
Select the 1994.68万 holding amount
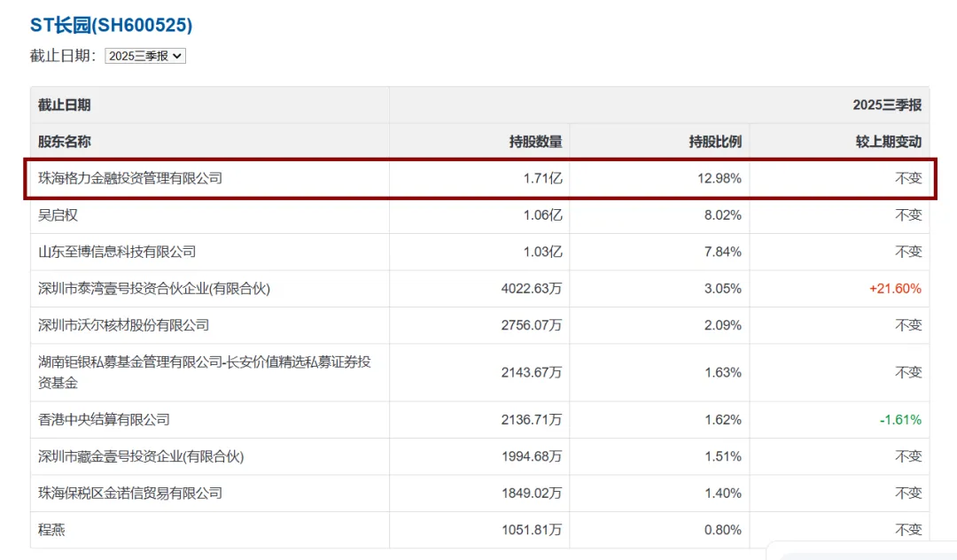pyautogui.click(x=532, y=456)
